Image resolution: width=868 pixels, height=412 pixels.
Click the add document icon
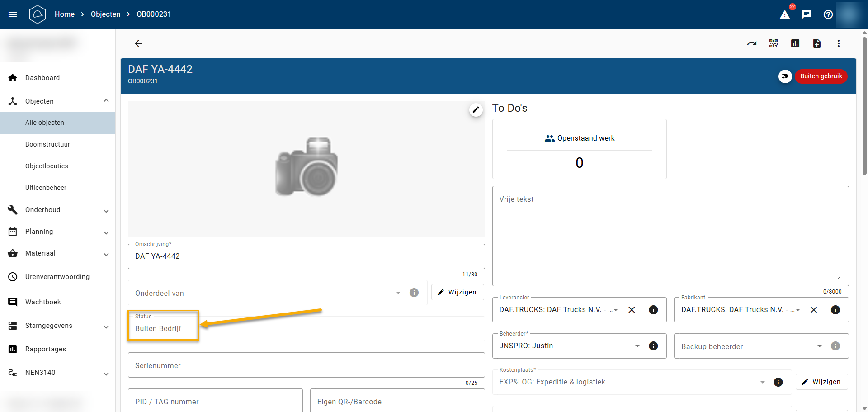(x=817, y=43)
